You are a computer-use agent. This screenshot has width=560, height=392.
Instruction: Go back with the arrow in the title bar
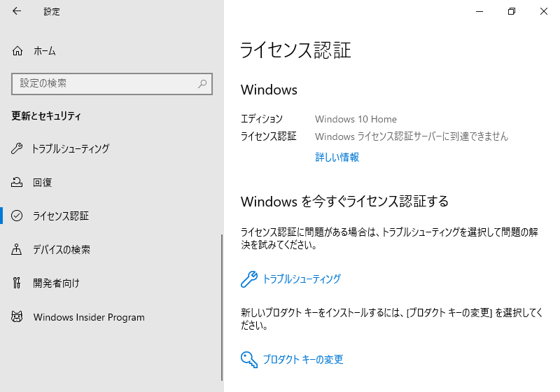[x=17, y=11]
